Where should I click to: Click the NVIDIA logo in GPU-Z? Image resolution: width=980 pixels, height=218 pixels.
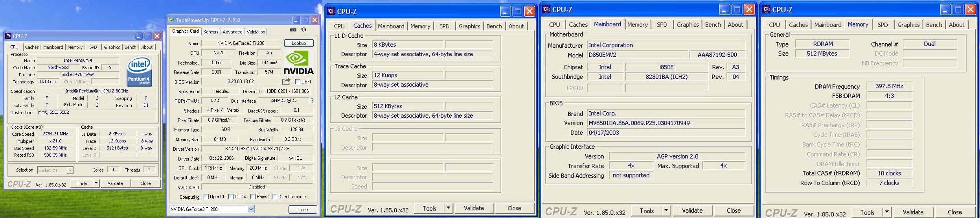[x=298, y=62]
